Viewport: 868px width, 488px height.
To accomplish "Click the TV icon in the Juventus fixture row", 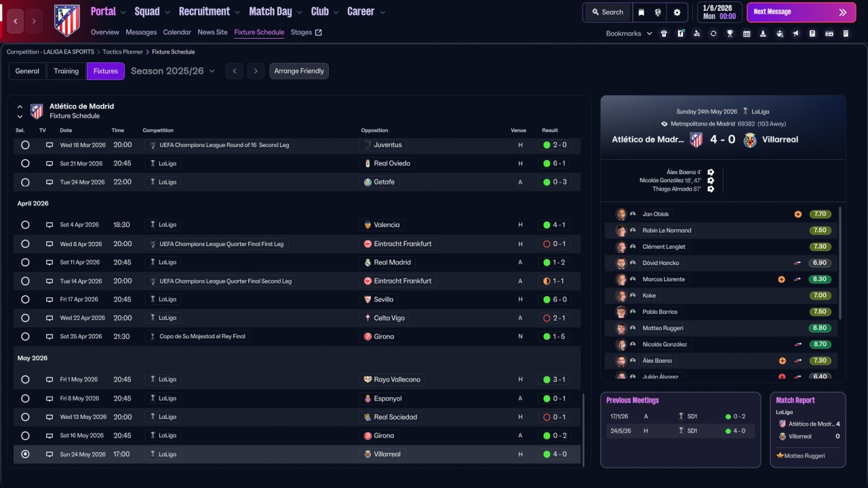I will coord(50,145).
